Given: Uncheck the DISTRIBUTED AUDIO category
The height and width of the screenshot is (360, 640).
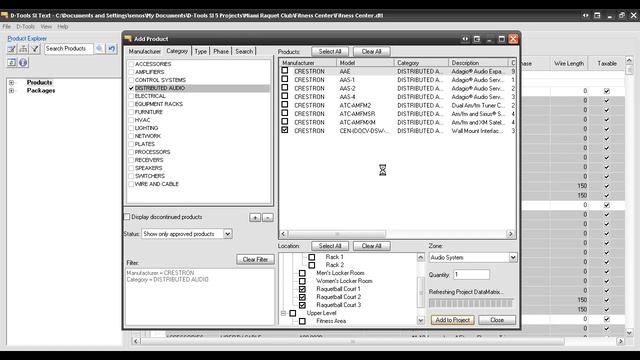Looking at the screenshot, I should point(131,88).
